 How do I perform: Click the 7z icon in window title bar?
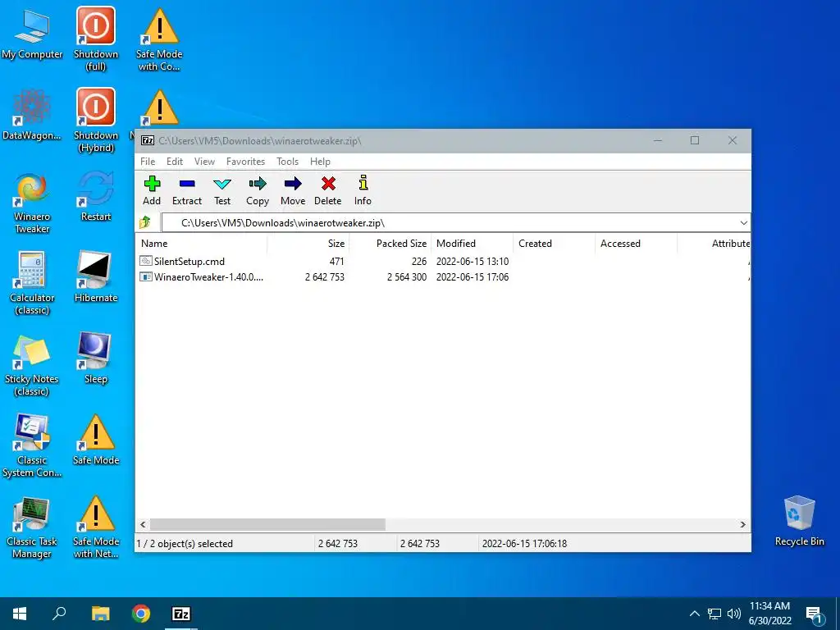(x=148, y=140)
